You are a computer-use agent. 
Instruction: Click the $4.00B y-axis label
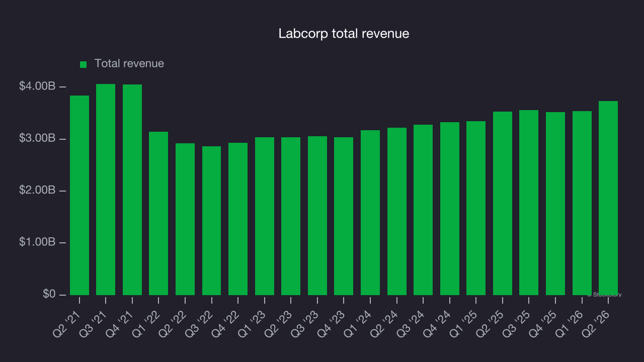37,86
